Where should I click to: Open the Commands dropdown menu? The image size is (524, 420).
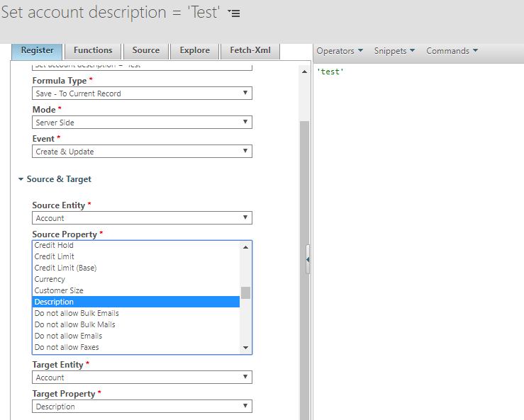(452, 51)
